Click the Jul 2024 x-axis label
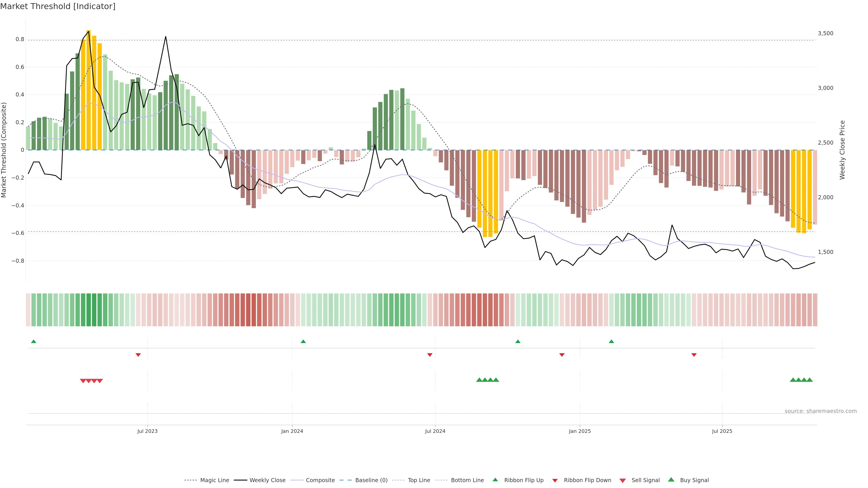 [435, 431]
